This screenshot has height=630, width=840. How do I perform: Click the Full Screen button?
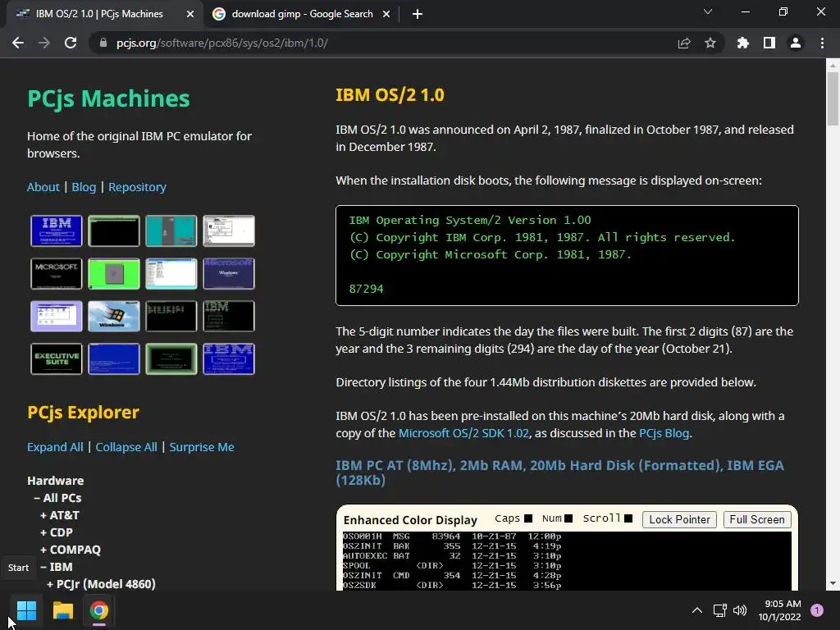coord(757,519)
